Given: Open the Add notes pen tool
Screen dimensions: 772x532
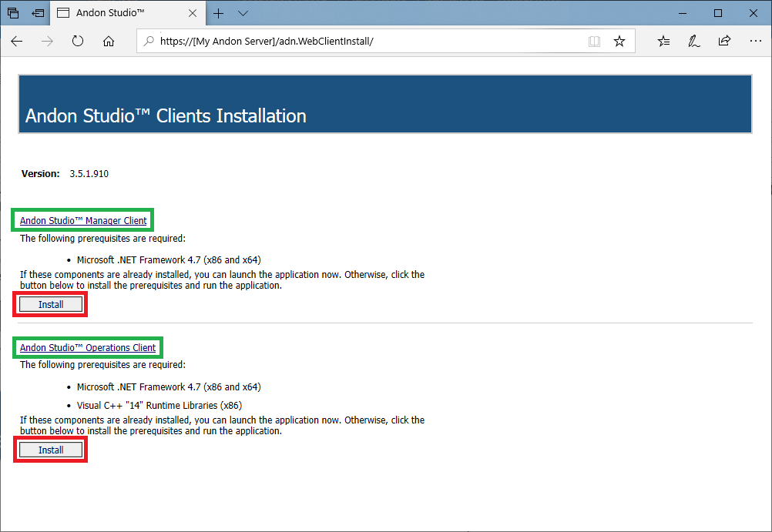Looking at the screenshot, I should tap(694, 42).
